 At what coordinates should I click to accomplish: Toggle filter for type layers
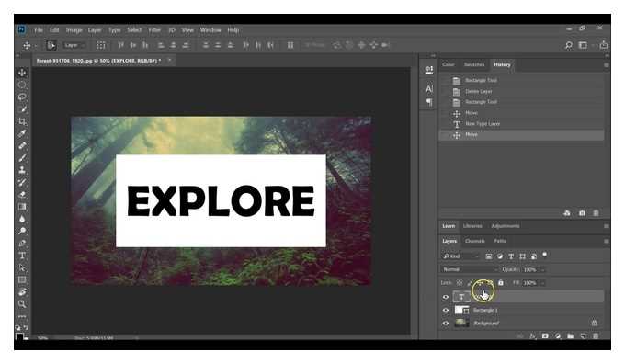511,256
